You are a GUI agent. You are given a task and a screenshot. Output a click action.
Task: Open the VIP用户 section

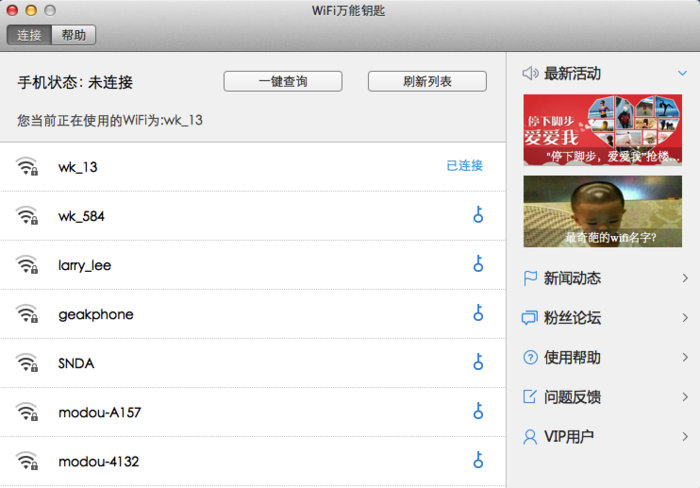[568, 436]
